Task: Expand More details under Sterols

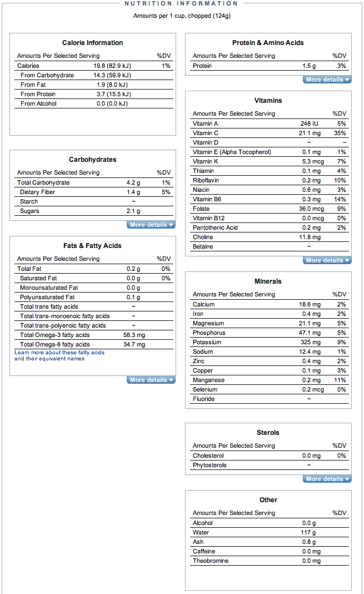Action: (x=327, y=478)
